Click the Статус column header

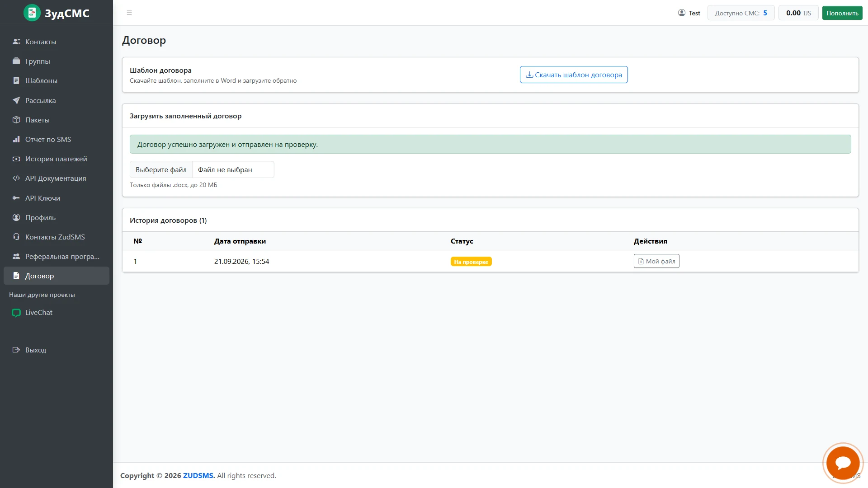pyautogui.click(x=462, y=241)
